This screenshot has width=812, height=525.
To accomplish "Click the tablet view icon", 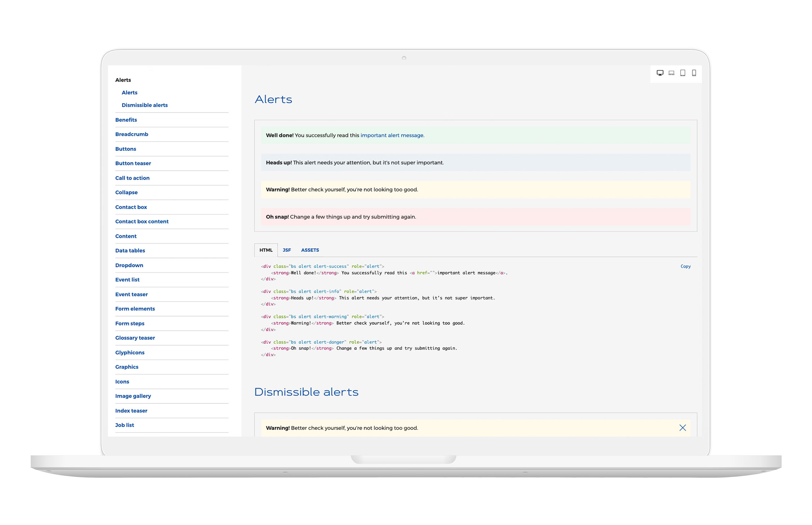I will (x=682, y=72).
